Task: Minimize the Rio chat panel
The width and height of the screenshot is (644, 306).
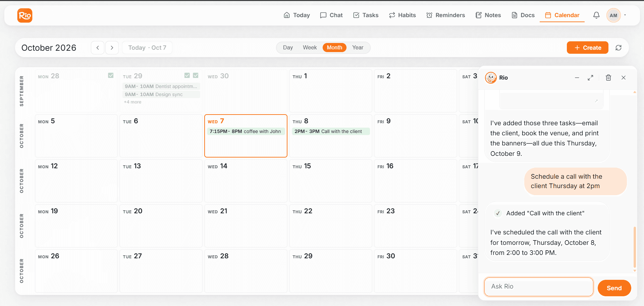Action: [577, 78]
